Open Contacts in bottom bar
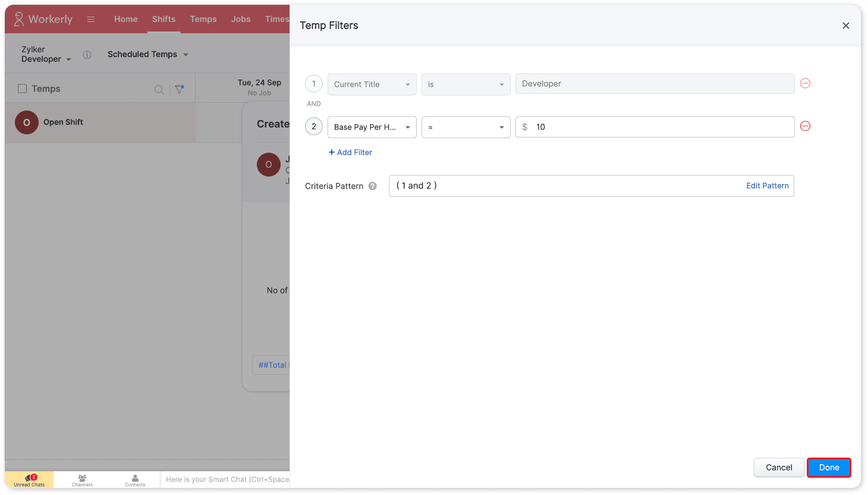 (135, 480)
